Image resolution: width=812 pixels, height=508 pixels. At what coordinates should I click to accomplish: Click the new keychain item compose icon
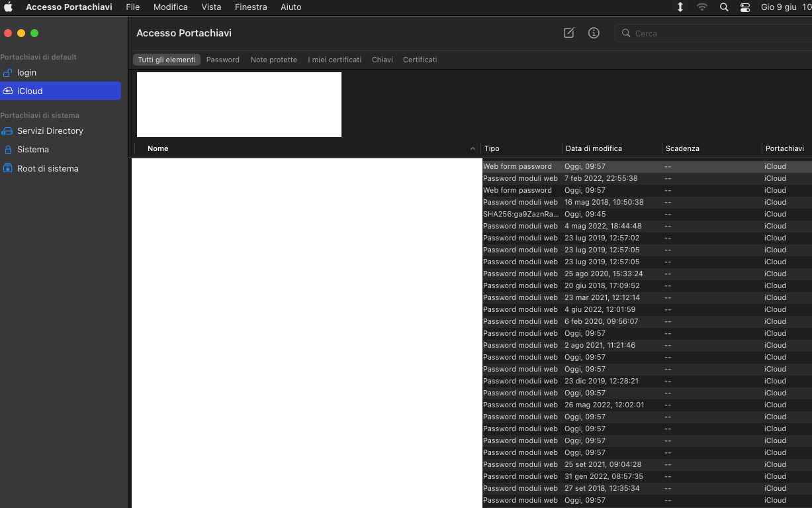tap(568, 33)
